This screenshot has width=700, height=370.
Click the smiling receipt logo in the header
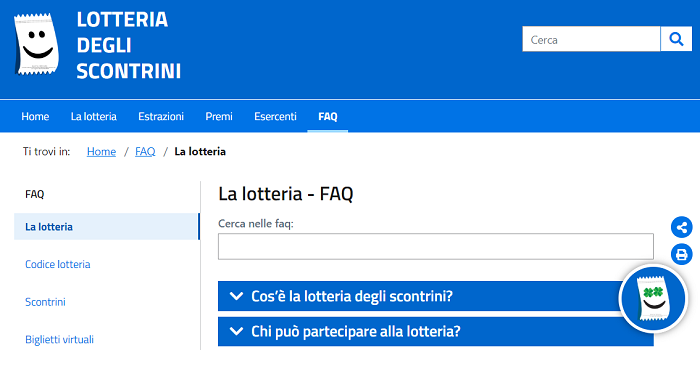[37, 44]
